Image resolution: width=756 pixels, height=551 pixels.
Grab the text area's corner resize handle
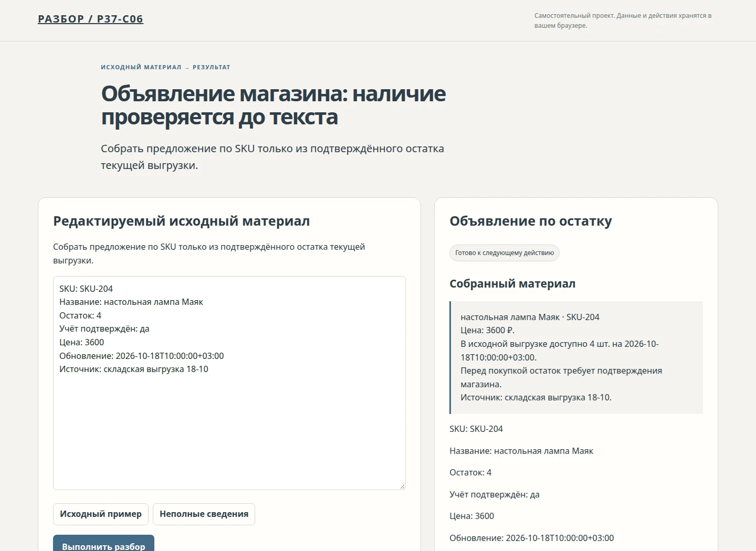tap(402, 486)
